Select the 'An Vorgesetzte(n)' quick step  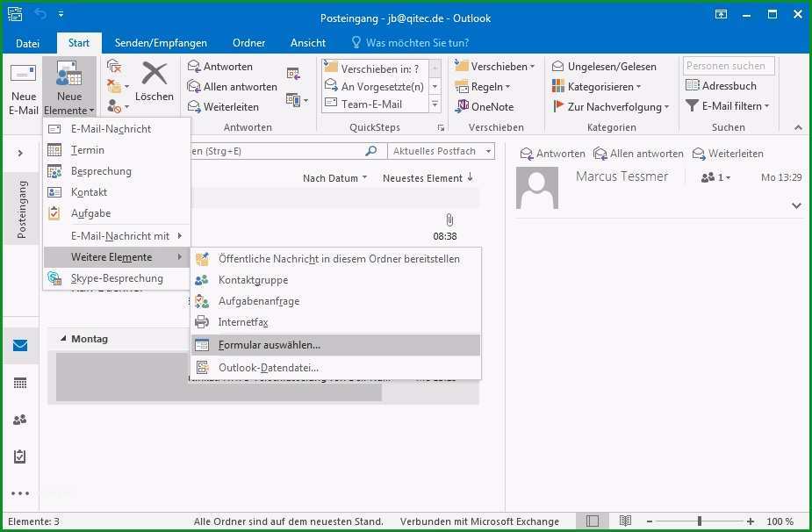point(375,86)
